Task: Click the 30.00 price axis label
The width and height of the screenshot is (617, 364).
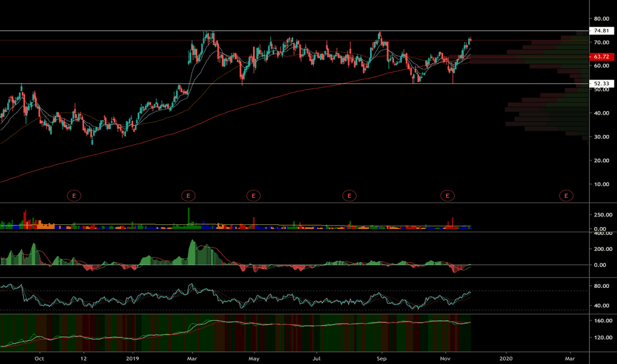Action: pyautogui.click(x=602, y=137)
